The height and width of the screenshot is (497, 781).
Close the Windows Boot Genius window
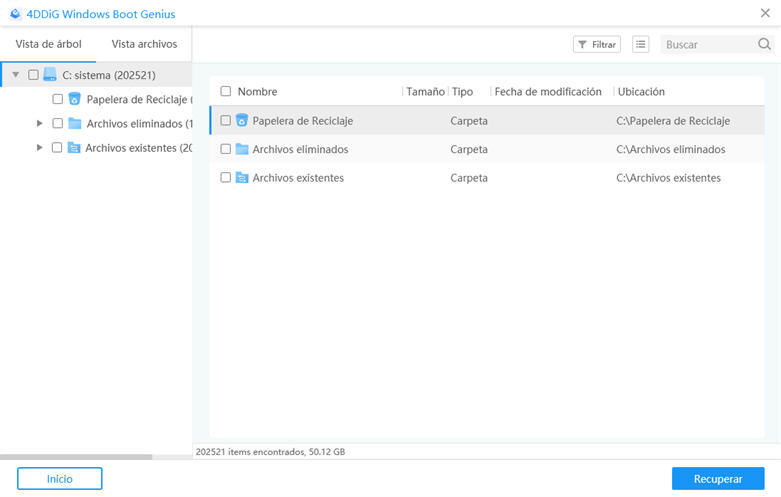tap(765, 13)
